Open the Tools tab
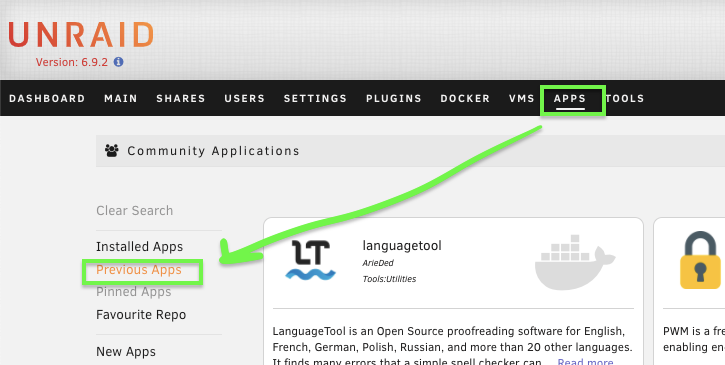Viewport: 725px width, 365px height. (x=625, y=99)
